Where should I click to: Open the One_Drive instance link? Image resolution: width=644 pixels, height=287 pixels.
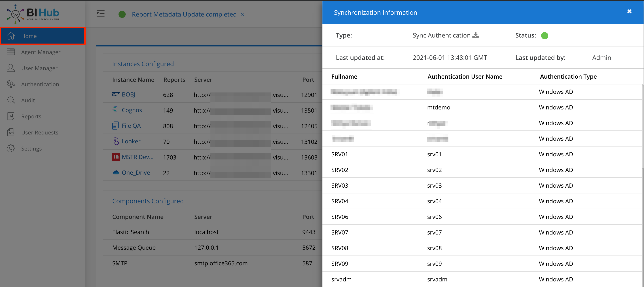coord(136,172)
